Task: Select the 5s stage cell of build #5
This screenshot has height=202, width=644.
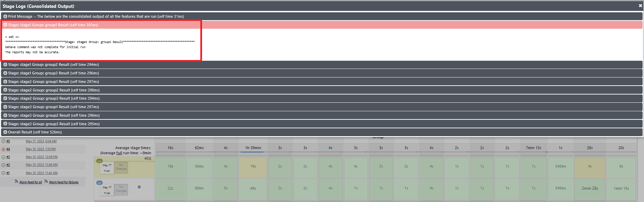Action: pyautogui.click(x=226, y=189)
